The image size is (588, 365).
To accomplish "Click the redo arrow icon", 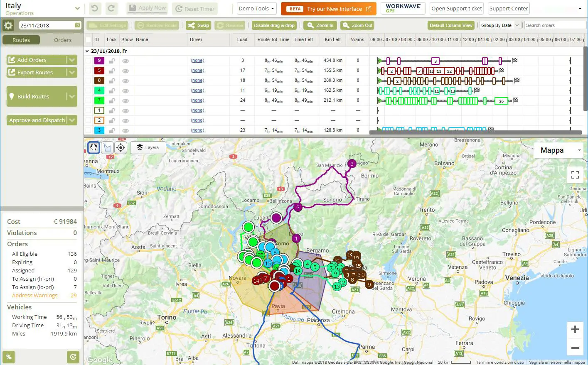I will [111, 8].
